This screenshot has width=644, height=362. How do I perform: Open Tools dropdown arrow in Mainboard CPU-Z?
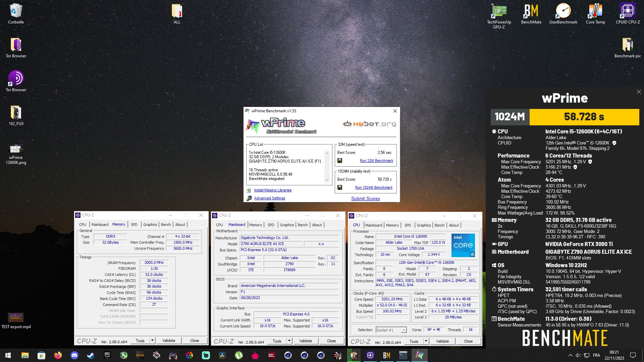click(289, 341)
